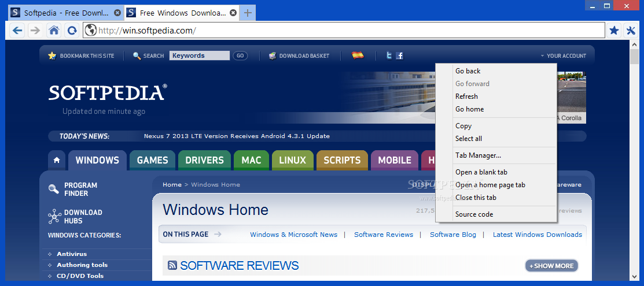Click the browser Forward arrow button
The image size is (644, 286).
pos(36,30)
